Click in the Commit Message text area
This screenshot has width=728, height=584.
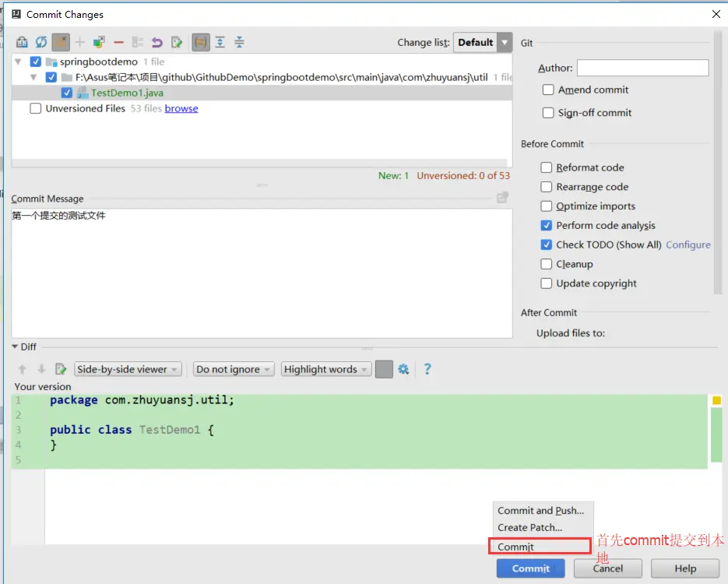coord(262,273)
